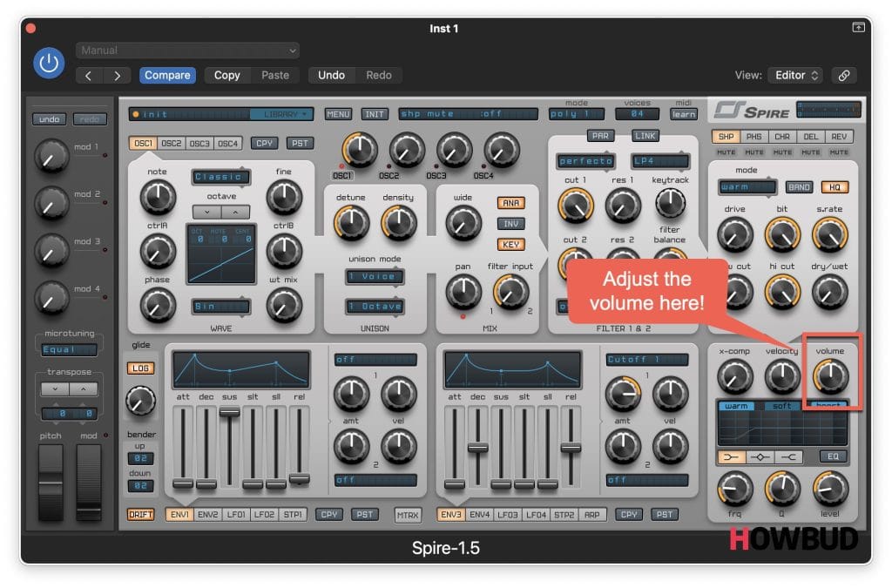This screenshot has width=892, height=588.
Task: Click the chain link icon beside Editor
Action: (x=843, y=75)
